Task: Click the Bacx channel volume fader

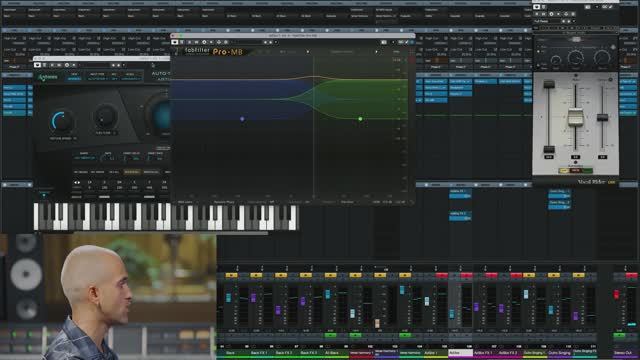Action: pyautogui.click(x=229, y=298)
